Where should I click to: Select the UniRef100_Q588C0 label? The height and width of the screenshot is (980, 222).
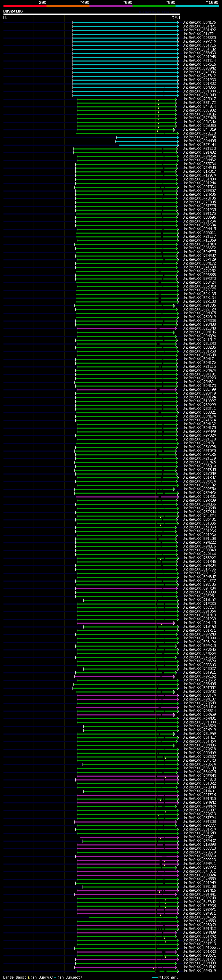199,856
